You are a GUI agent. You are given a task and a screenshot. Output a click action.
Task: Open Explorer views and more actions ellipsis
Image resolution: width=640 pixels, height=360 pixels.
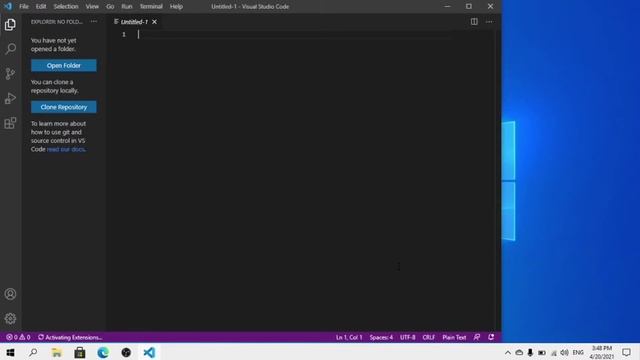(94, 21)
